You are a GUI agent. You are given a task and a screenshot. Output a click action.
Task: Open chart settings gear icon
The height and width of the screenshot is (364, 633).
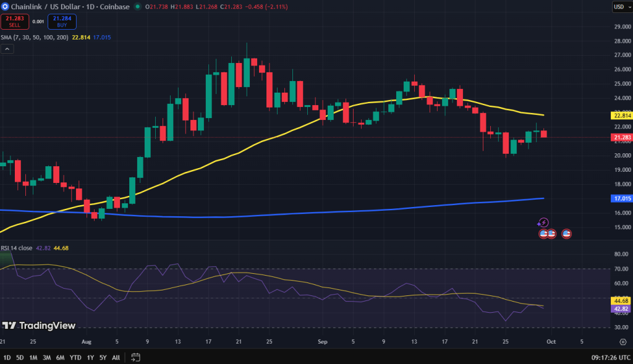(x=622, y=341)
